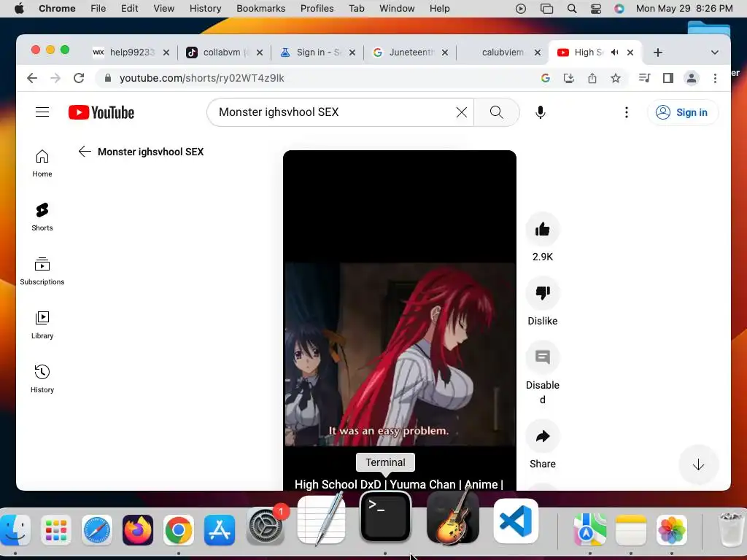
Task: Mute the High School tab audio icon
Action: coord(614,52)
